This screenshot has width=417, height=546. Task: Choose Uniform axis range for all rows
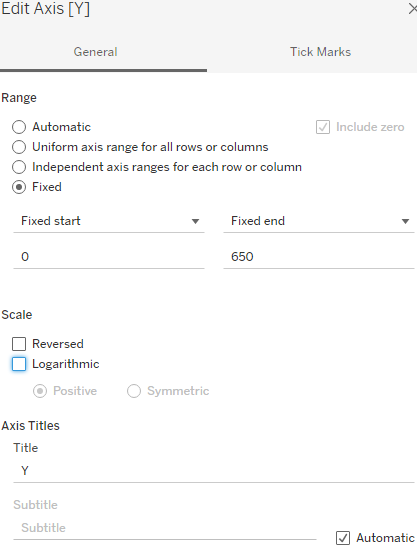tap(19, 147)
